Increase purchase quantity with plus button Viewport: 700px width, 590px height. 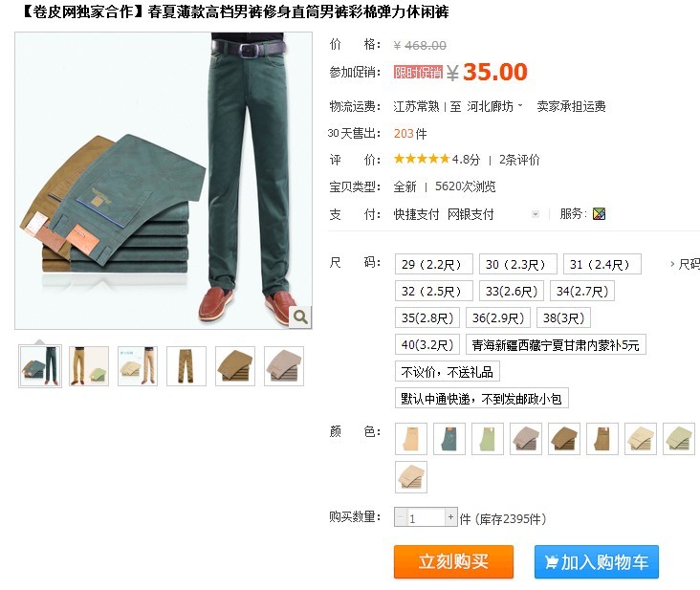click(451, 517)
